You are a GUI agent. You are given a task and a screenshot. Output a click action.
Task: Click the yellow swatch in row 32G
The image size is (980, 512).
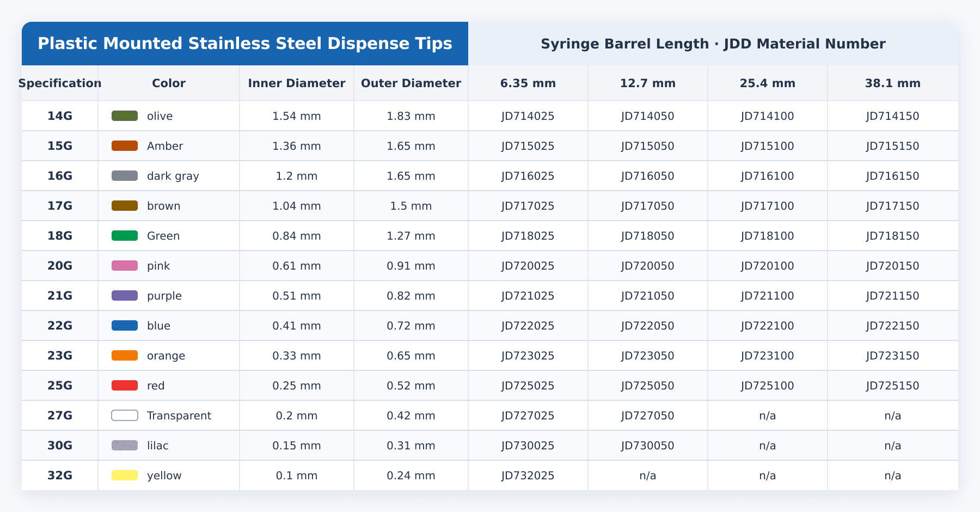tap(125, 475)
